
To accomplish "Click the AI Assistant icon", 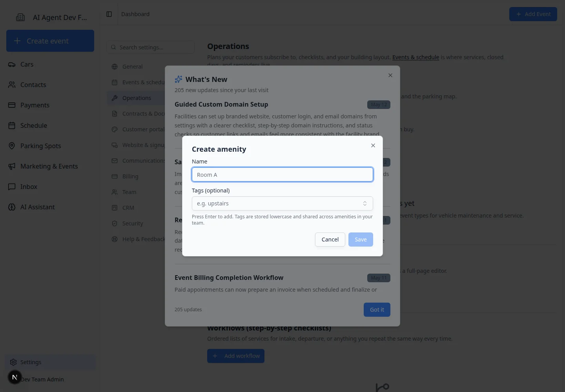I will point(12,207).
